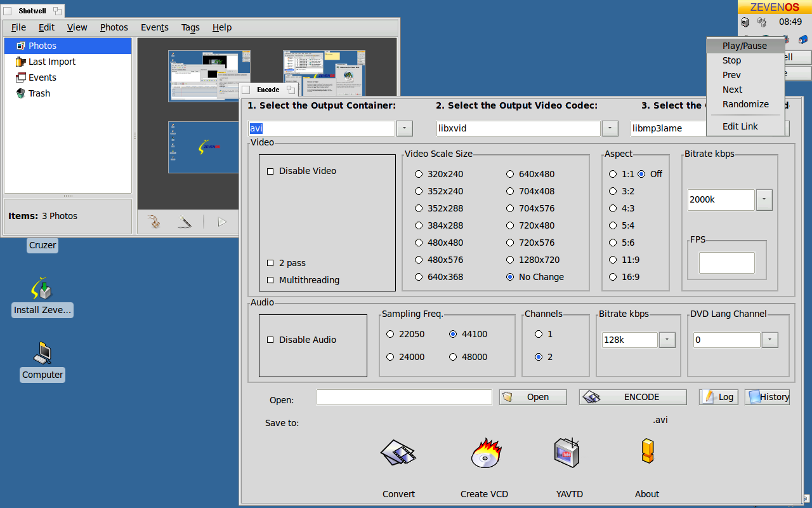The width and height of the screenshot is (812, 508).
Task: Expand the output container avi dropdown
Action: pos(404,128)
